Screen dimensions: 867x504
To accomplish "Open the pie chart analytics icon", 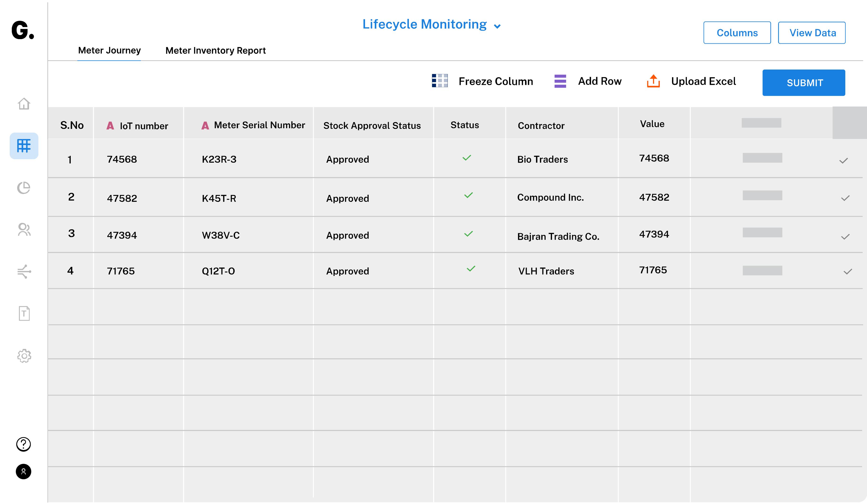I will point(24,188).
